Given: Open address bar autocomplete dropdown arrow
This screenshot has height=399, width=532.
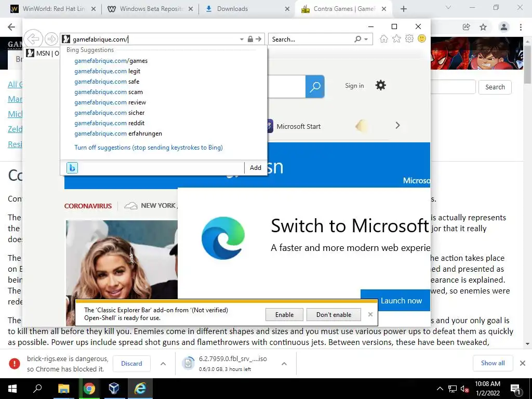Looking at the screenshot, I should 242,39.
